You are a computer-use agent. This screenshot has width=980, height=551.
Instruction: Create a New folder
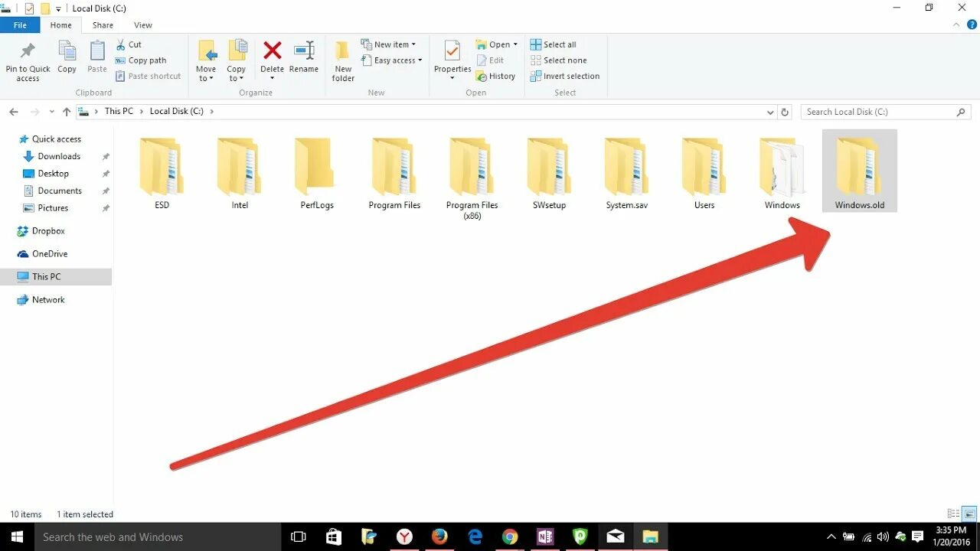[343, 61]
